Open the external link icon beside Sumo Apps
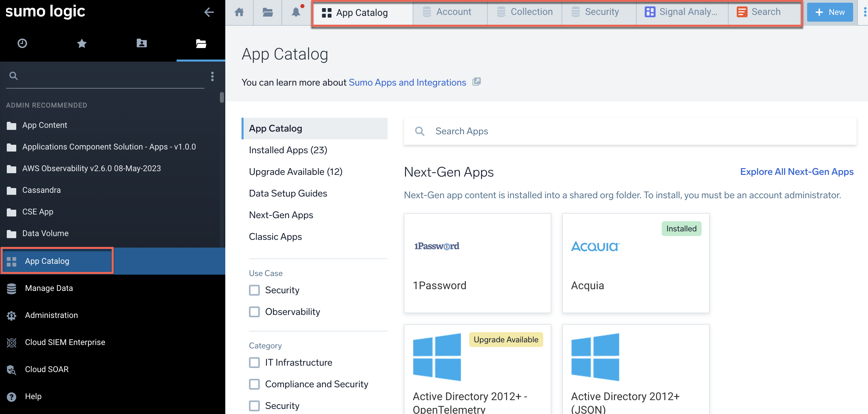This screenshot has width=868, height=414. click(x=476, y=82)
